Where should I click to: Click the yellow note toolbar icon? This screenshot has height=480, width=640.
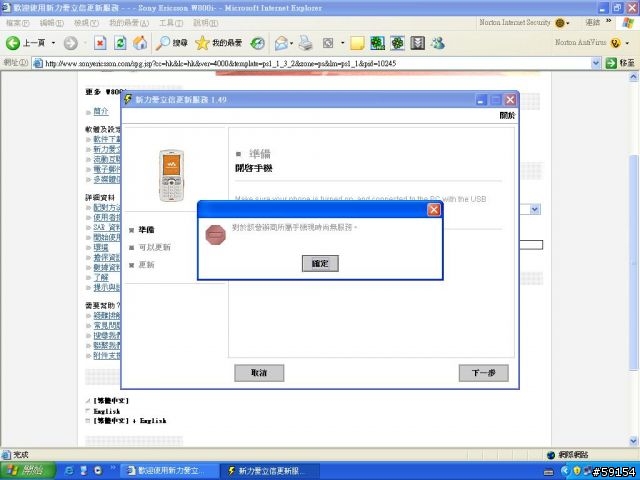[x=357, y=43]
